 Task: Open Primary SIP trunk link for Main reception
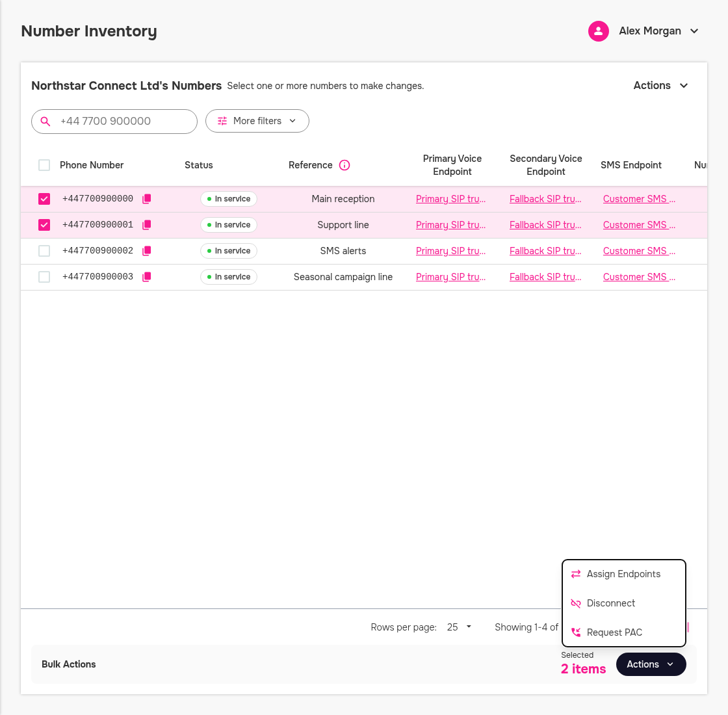(x=450, y=199)
